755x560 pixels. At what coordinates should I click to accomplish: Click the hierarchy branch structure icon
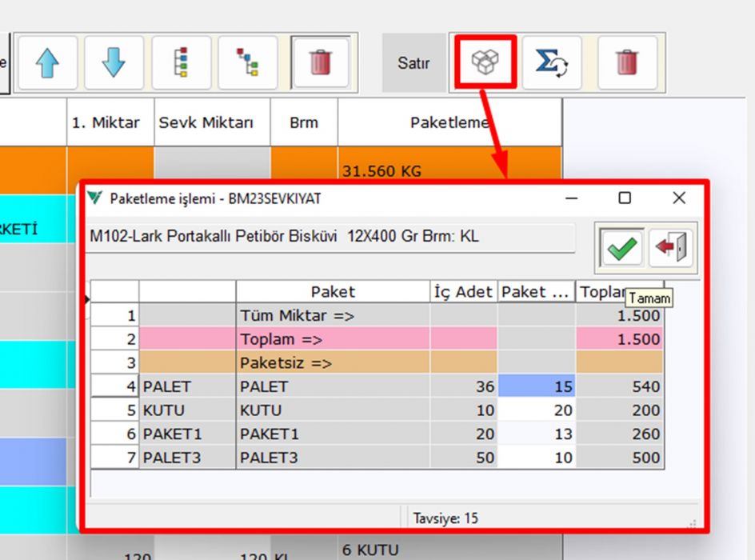pyautogui.click(x=247, y=62)
